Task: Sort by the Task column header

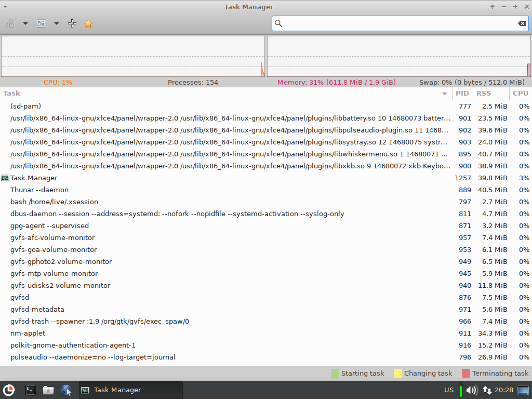Action: click(x=226, y=94)
